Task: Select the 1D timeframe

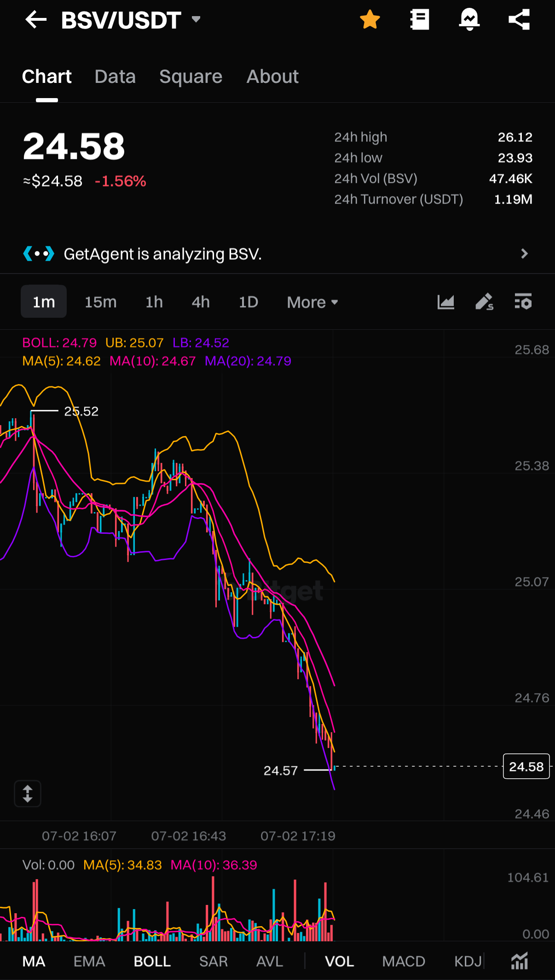Action: [x=249, y=302]
